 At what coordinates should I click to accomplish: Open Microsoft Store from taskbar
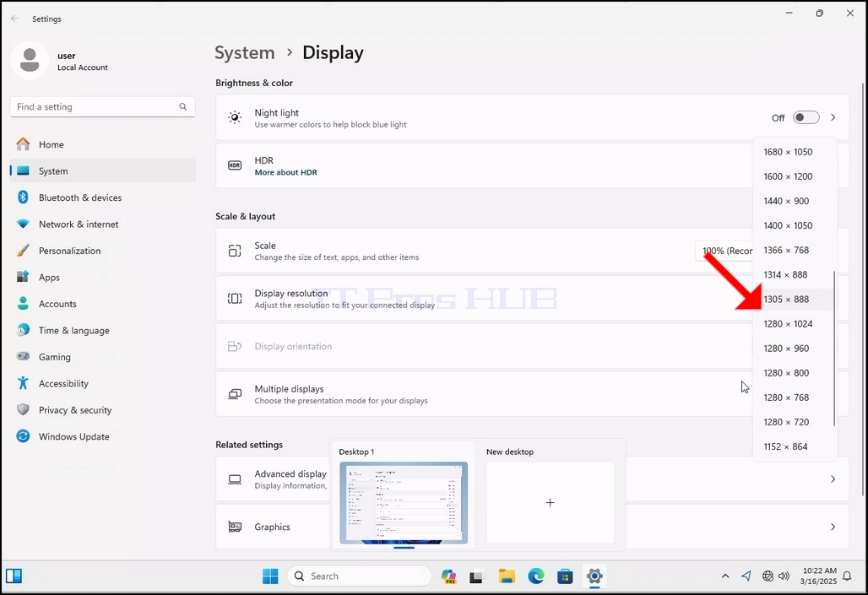click(565, 576)
